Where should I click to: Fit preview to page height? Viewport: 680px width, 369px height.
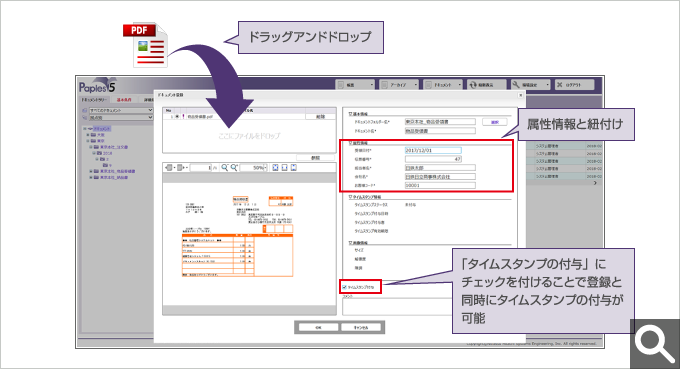tap(294, 167)
